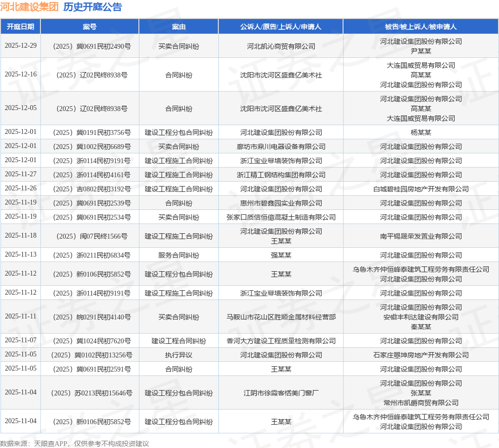Screen dimensions: 499x448
Task: Select the 公诉人/原告/上诉人/申请人 column header
Action: 281,27
